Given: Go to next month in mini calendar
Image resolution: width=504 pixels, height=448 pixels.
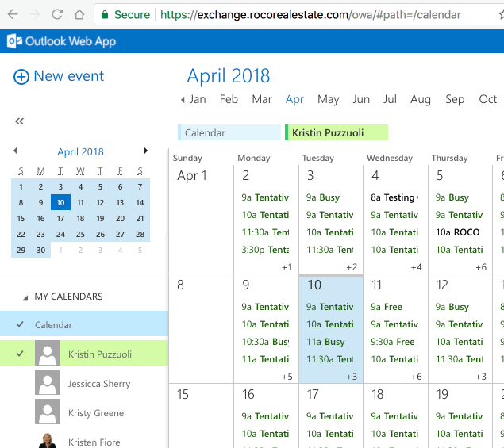Looking at the screenshot, I should [146, 151].
